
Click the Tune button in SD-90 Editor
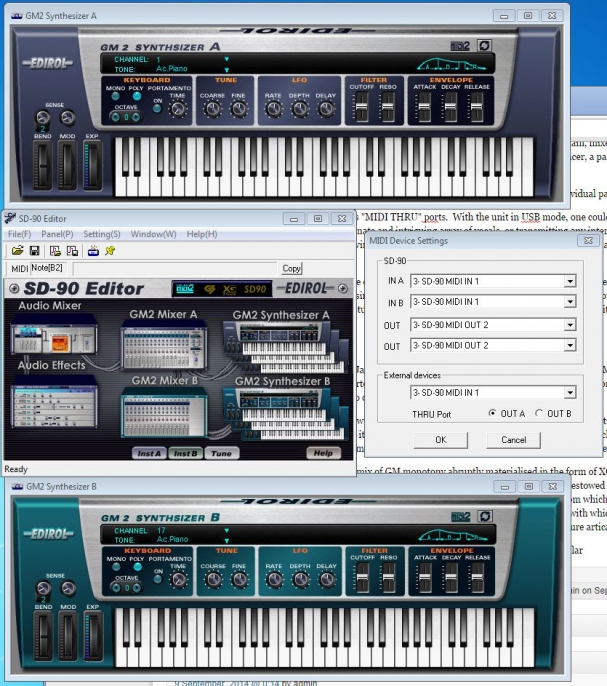coord(221,453)
